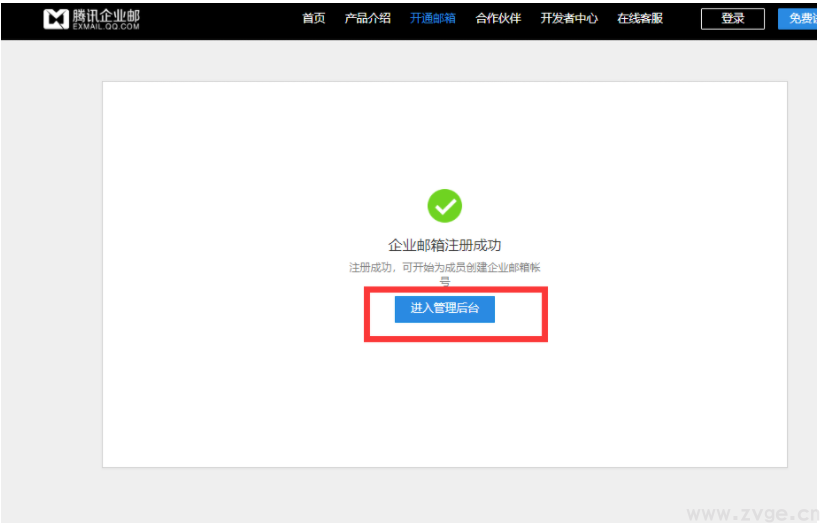820x523 pixels.
Task: Click the gray page background outside the card
Action: tap(50, 300)
